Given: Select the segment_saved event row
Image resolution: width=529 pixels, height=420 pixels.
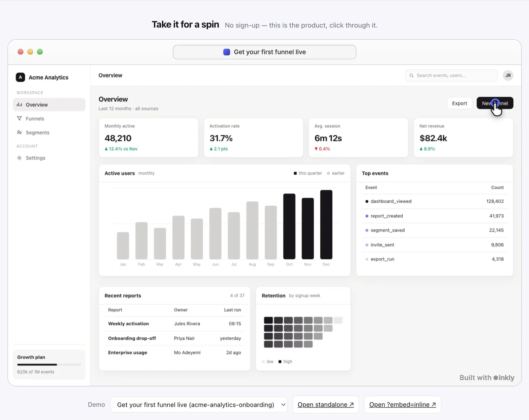Looking at the screenshot, I should click(x=434, y=230).
